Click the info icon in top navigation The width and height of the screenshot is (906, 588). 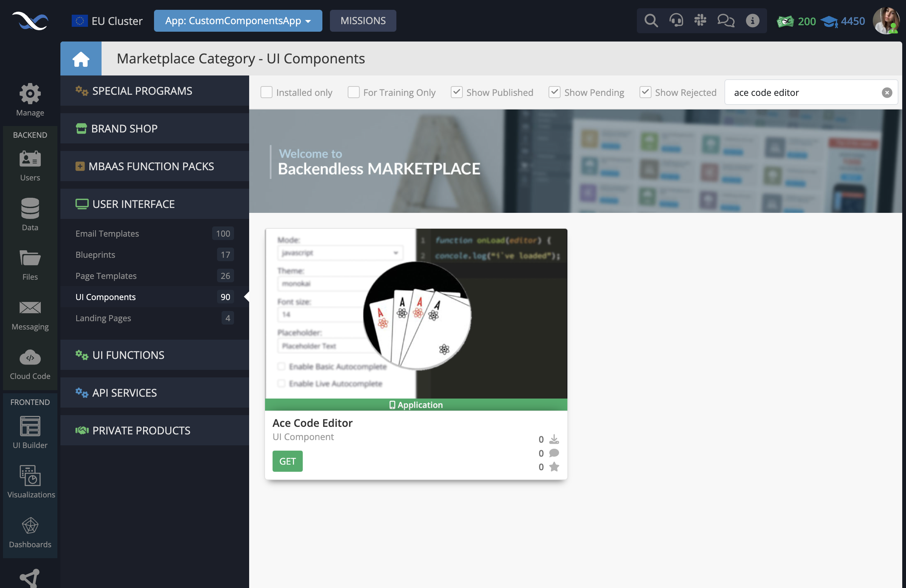tap(753, 20)
